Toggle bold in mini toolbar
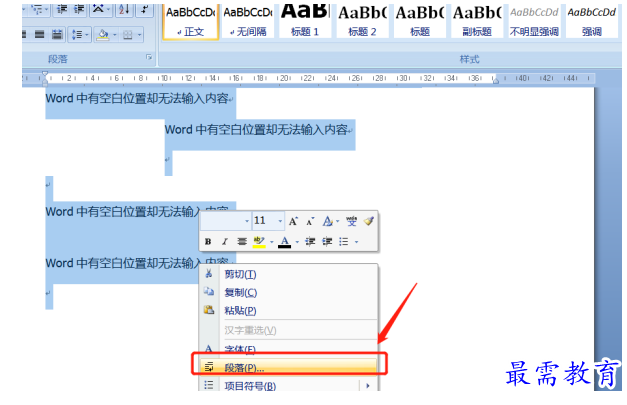Image resolution: width=627 pixels, height=405 pixels. pyautogui.click(x=208, y=241)
